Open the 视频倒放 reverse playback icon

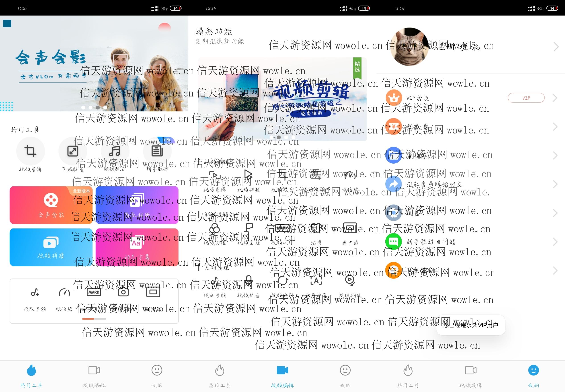(x=350, y=281)
